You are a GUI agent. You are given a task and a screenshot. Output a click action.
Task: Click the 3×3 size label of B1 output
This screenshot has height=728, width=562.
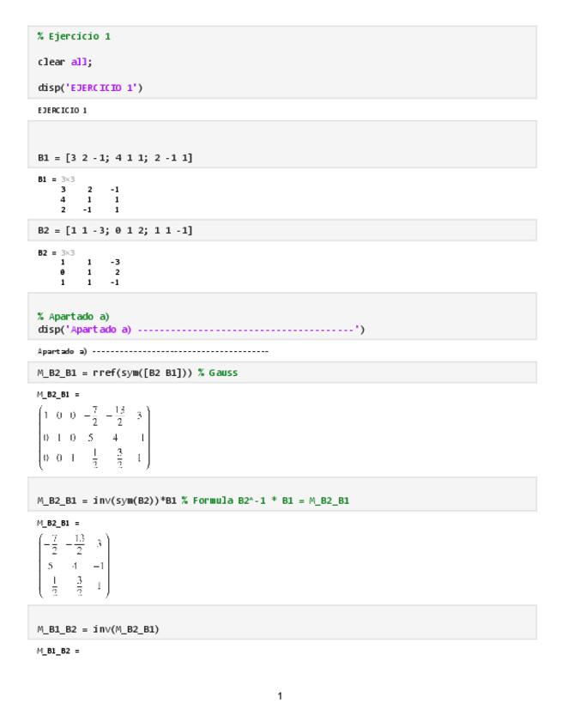pos(67,179)
